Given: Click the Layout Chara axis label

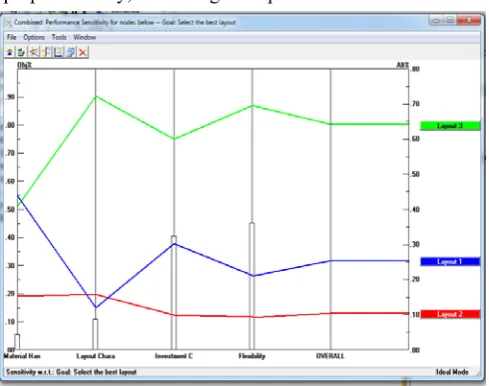Looking at the screenshot, I should coord(96,356).
